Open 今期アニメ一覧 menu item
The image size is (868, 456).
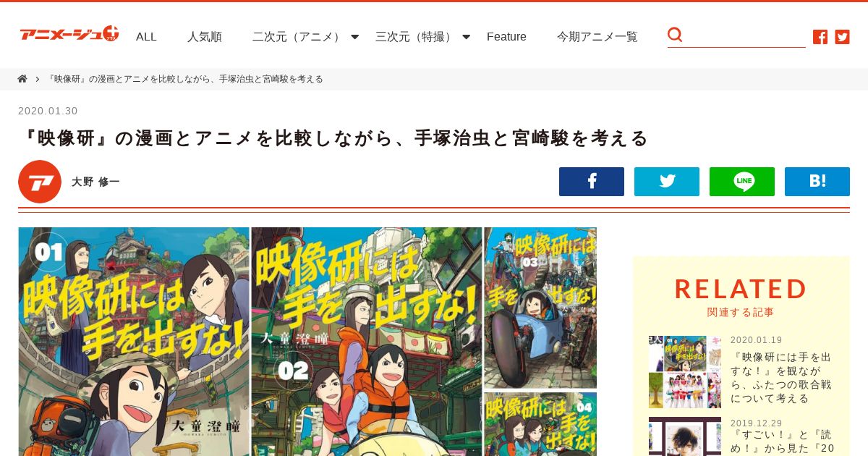(x=597, y=37)
